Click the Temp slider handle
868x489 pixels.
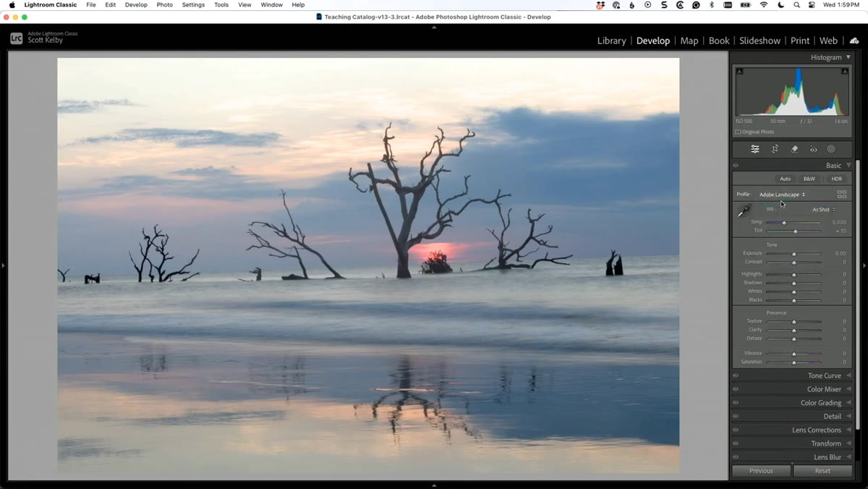784,223
